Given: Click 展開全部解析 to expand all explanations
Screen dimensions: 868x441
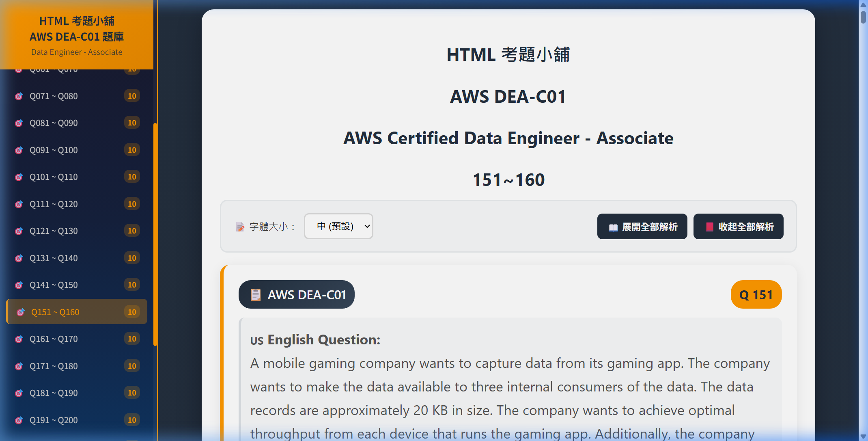Looking at the screenshot, I should point(642,227).
